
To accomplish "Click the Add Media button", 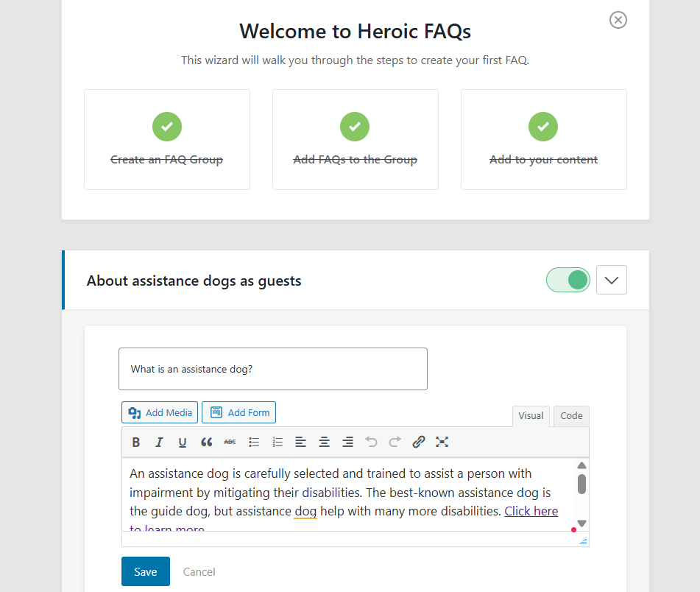I will (160, 412).
